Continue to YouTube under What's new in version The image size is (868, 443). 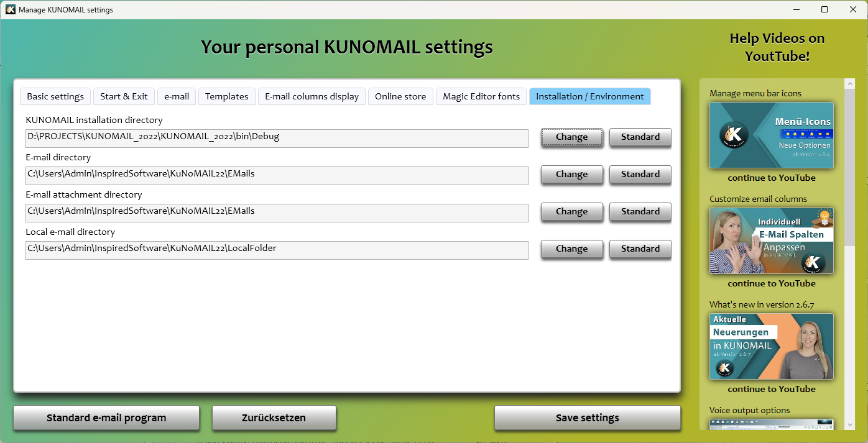[x=772, y=389]
